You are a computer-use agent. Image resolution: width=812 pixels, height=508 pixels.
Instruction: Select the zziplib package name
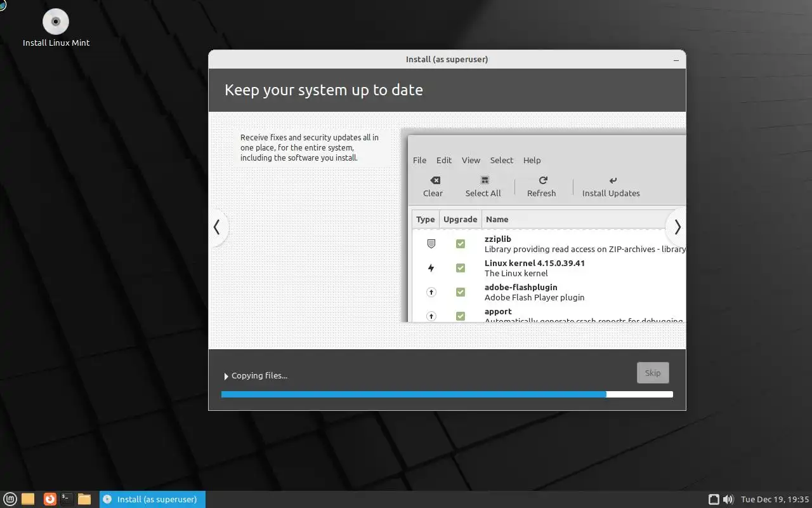497,239
